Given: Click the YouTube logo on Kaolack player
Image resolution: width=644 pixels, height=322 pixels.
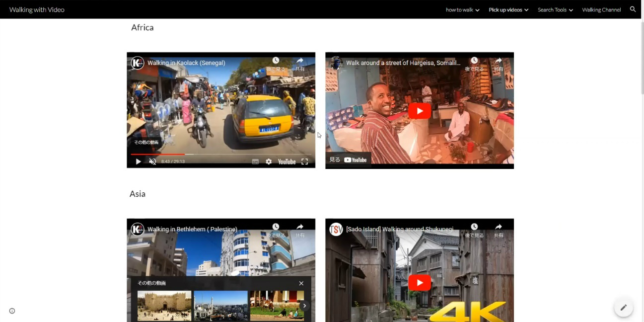Looking at the screenshot, I should tap(286, 161).
